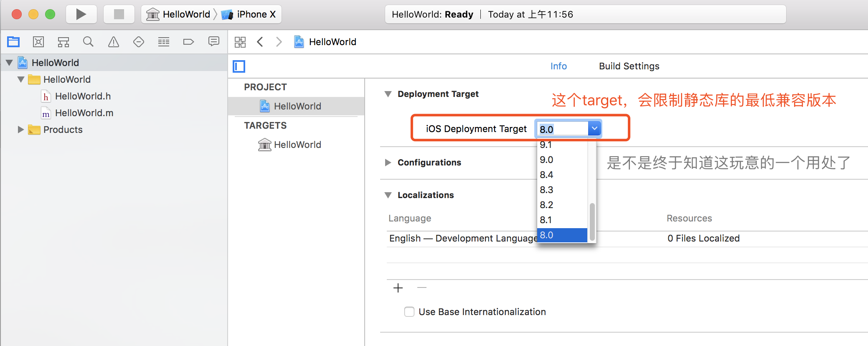The width and height of the screenshot is (868, 346).
Task: Open the Project navigator folder icon
Action: [13, 42]
